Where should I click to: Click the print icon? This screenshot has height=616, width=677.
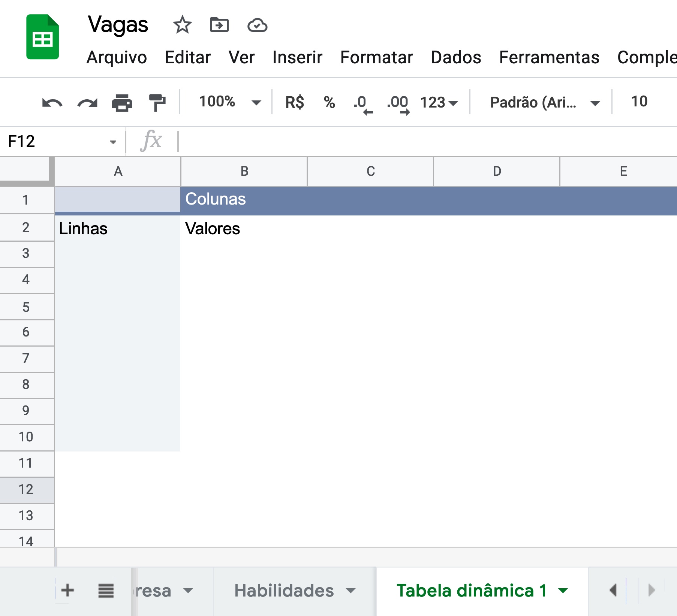(x=122, y=103)
